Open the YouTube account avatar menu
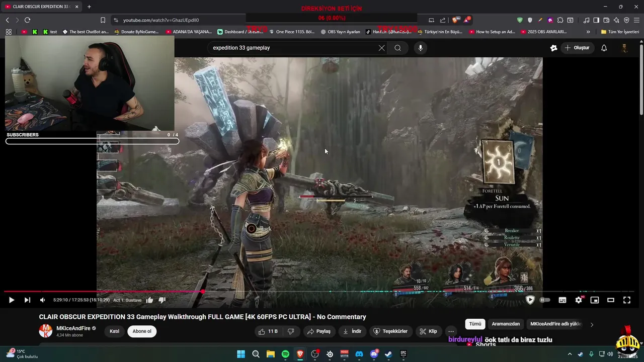This screenshot has width=644, height=362. click(624, 48)
